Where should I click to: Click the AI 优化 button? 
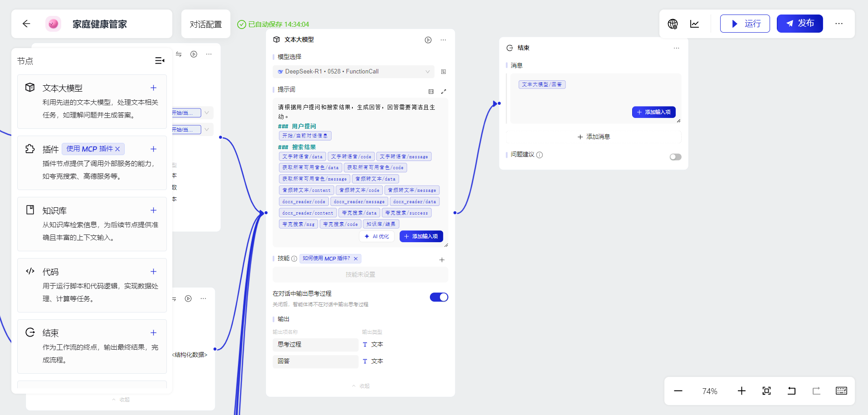point(377,236)
